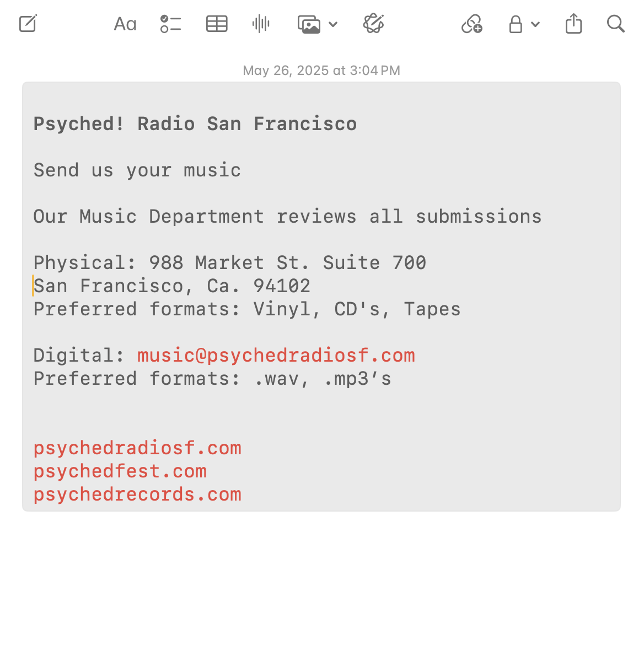Open the Aa text format options
The image size is (644, 645).
(x=125, y=24)
